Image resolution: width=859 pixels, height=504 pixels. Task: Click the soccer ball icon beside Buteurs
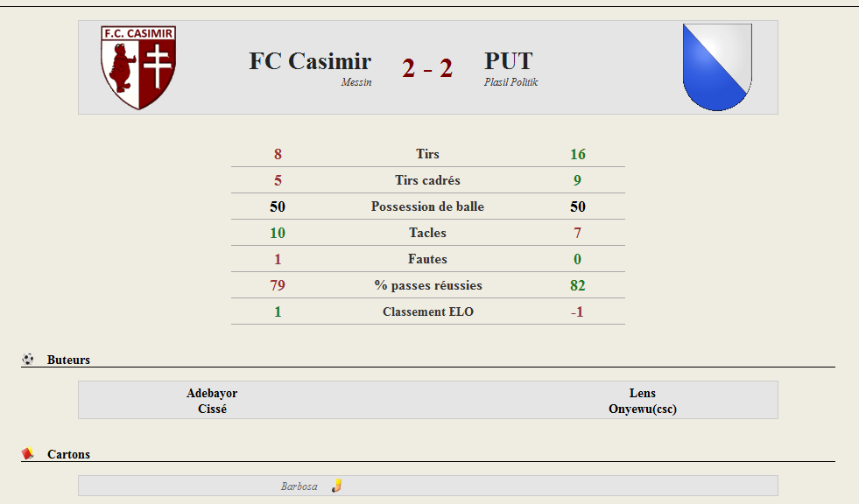pyautogui.click(x=28, y=359)
